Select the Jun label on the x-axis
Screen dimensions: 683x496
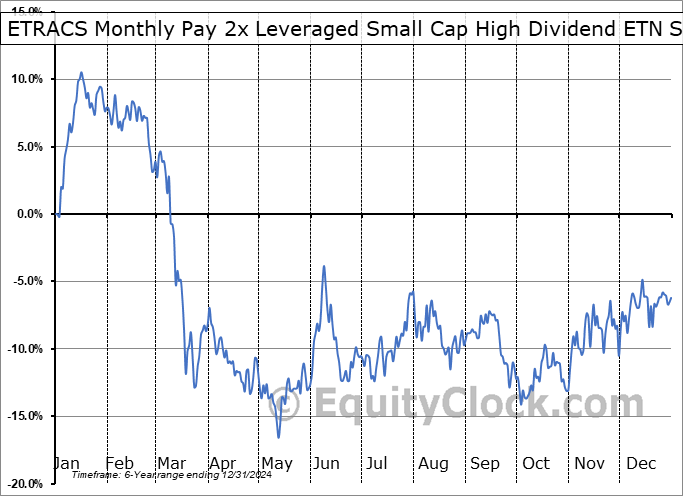327,463
